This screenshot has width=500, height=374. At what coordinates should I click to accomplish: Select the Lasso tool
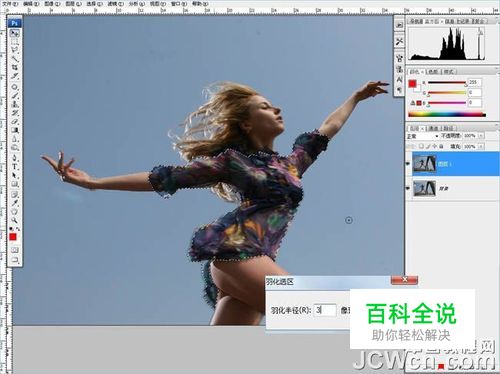(x=14, y=50)
